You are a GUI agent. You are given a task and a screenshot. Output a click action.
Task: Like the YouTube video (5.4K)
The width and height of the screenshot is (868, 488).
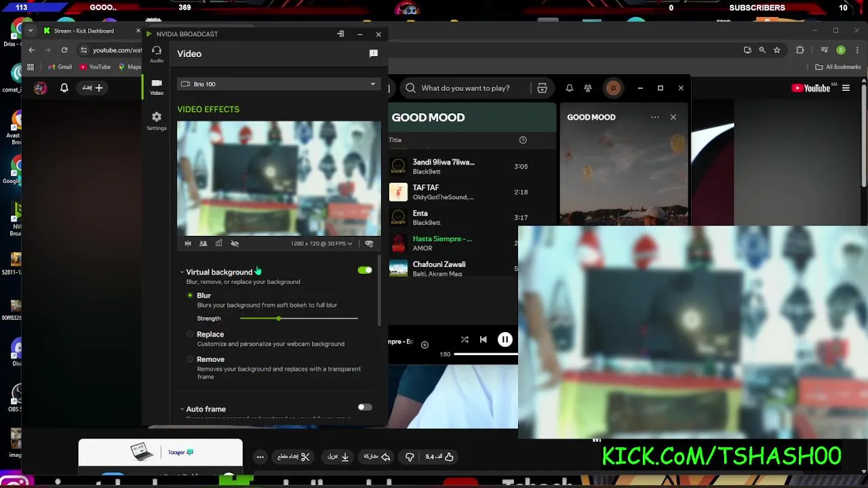click(x=439, y=457)
